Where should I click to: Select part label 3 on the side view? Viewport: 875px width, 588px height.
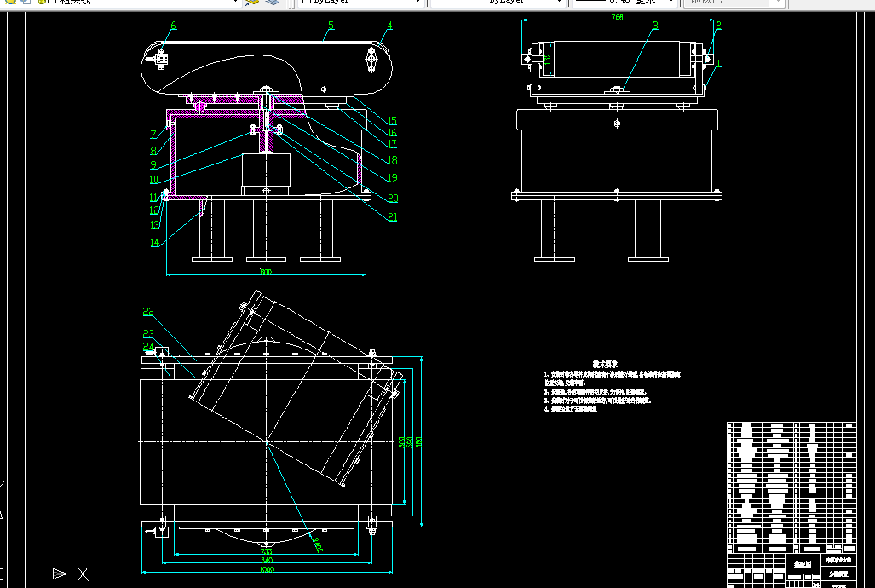click(x=656, y=25)
